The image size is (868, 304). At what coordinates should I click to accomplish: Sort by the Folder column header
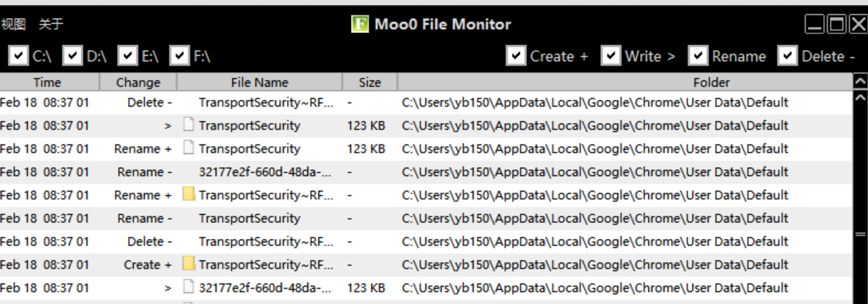click(711, 82)
